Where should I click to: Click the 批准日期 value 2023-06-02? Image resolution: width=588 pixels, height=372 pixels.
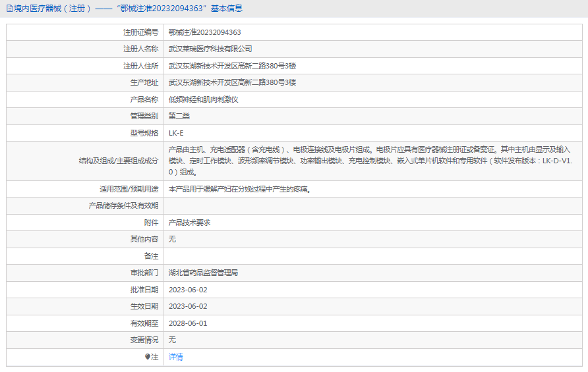pos(188,290)
